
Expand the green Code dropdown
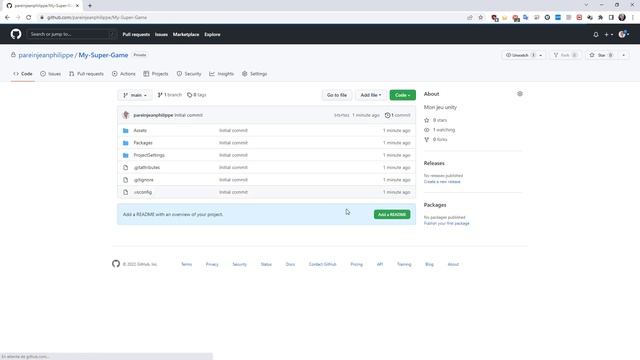click(x=402, y=95)
